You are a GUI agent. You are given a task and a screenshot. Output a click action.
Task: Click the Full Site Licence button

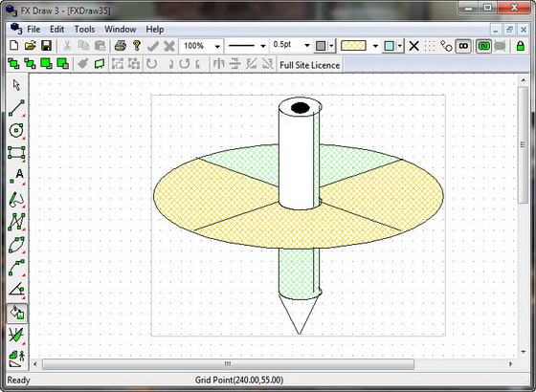[x=310, y=65]
